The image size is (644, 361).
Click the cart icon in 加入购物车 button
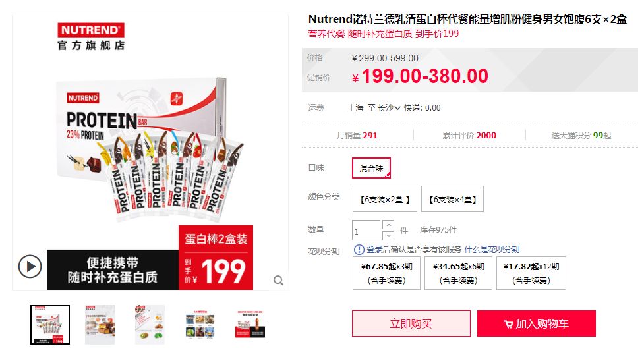[x=508, y=325]
